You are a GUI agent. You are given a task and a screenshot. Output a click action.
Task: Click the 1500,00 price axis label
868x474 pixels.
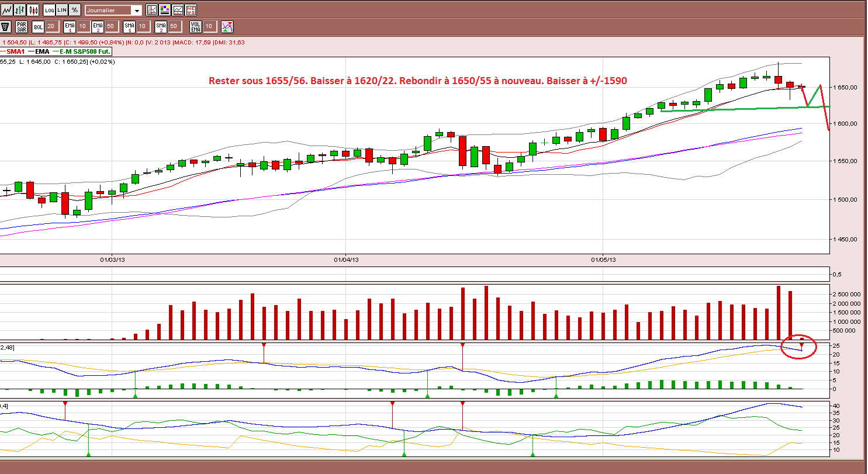pos(845,199)
